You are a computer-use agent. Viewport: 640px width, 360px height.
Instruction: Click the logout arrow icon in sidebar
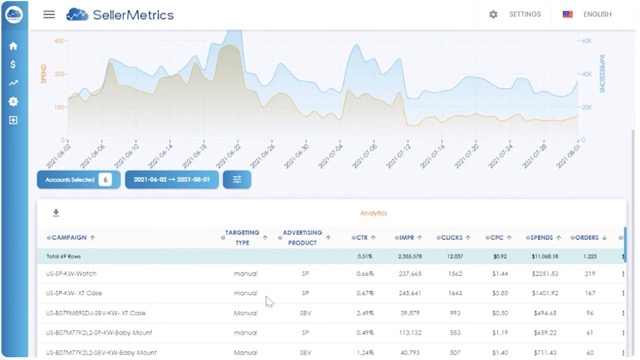13,120
